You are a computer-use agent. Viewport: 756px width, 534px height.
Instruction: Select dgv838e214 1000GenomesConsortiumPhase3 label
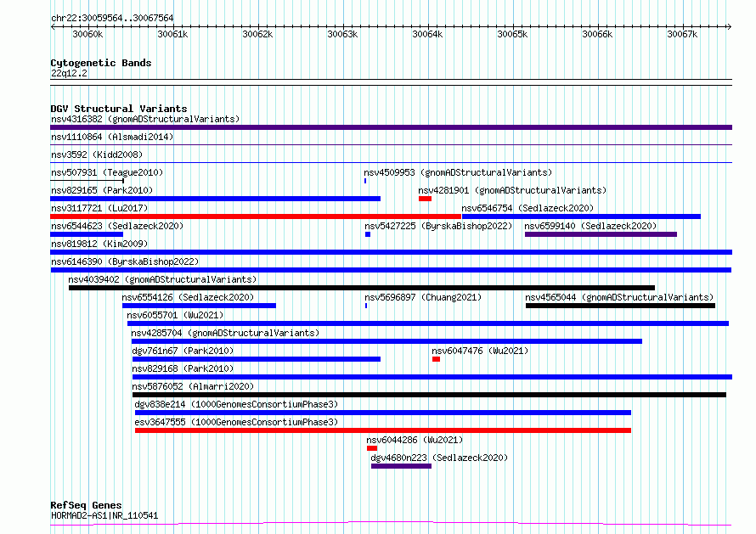pos(236,404)
